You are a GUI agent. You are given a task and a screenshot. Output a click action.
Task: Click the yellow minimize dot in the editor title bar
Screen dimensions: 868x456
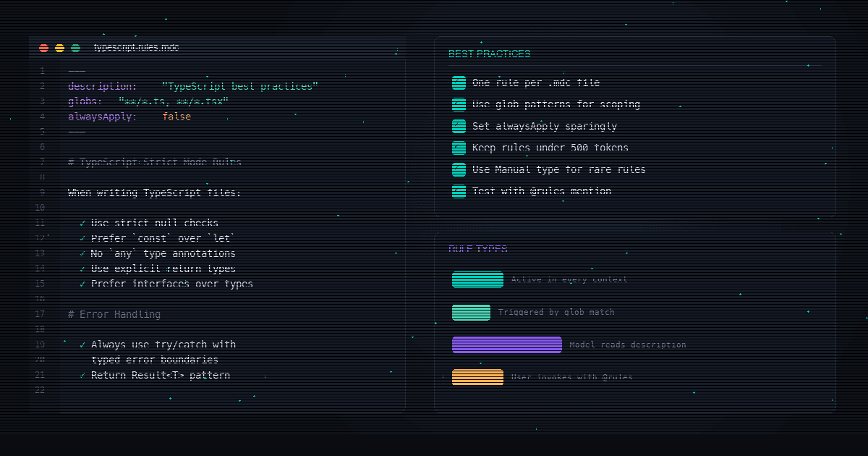(59, 48)
